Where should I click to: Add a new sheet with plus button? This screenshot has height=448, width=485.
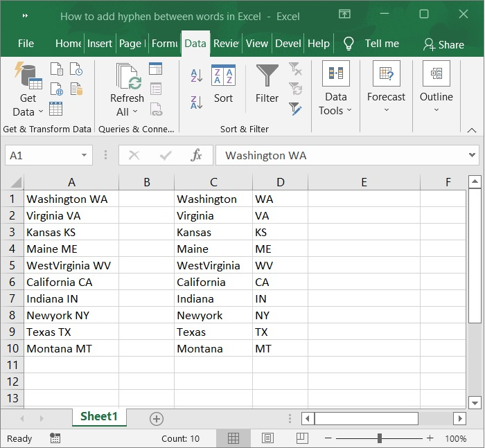pyautogui.click(x=157, y=418)
